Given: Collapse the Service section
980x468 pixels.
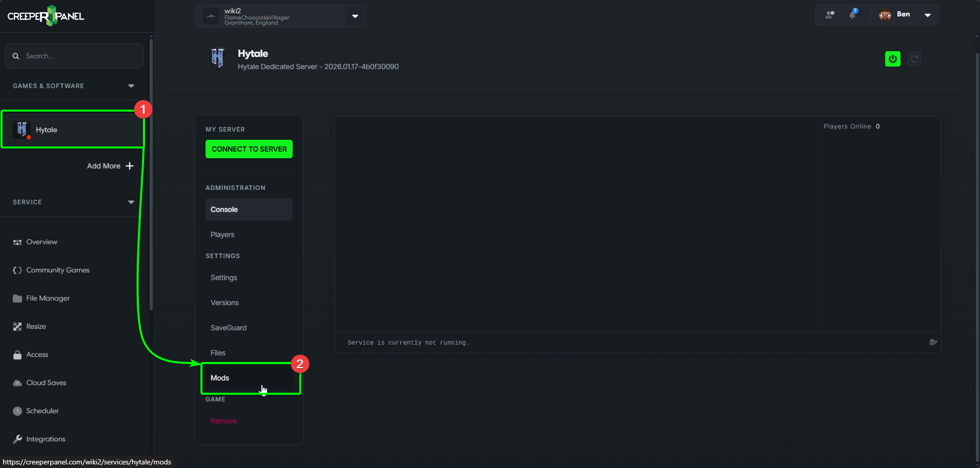Looking at the screenshot, I should click(x=131, y=202).
